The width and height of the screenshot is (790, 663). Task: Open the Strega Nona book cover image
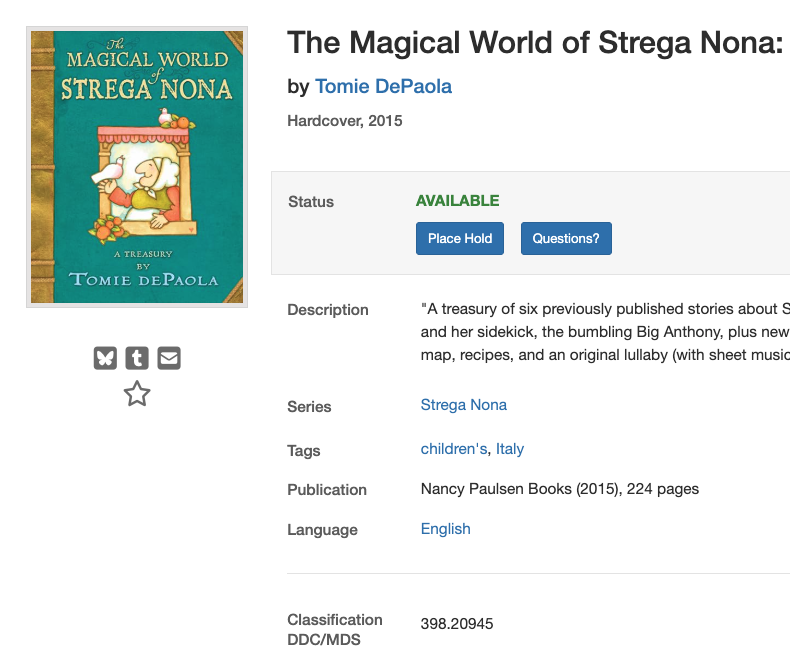click(x=137, y=167)
